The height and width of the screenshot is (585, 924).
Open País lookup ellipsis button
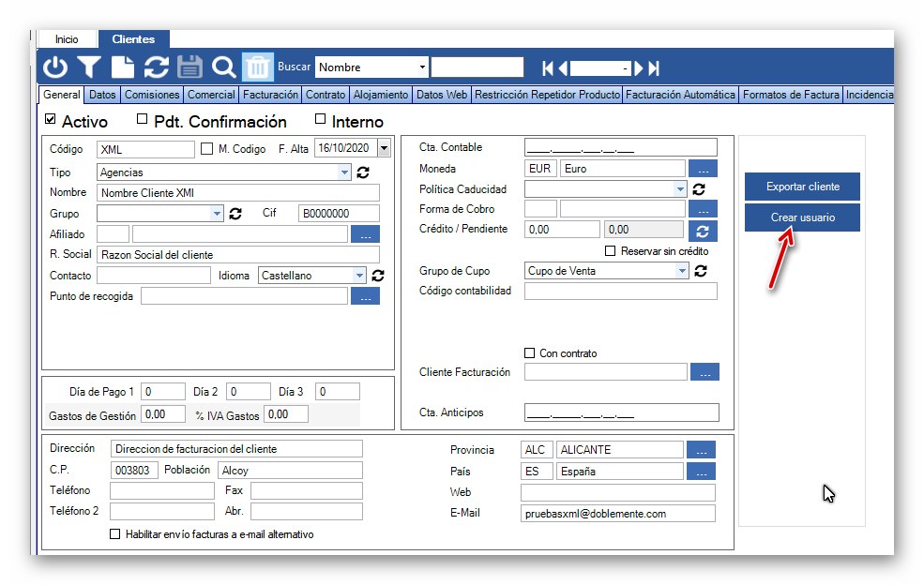702,472
